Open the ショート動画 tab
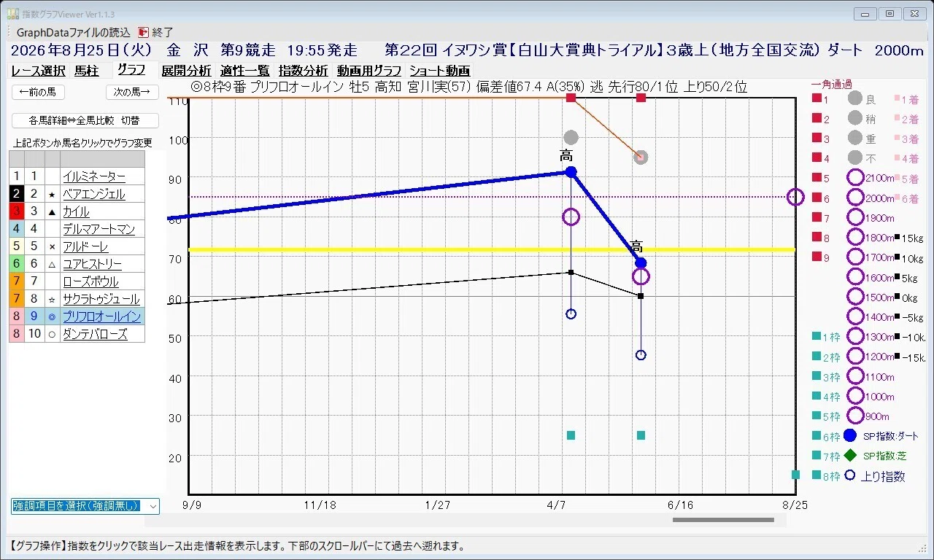934x560 pixels. click(439, 71)
